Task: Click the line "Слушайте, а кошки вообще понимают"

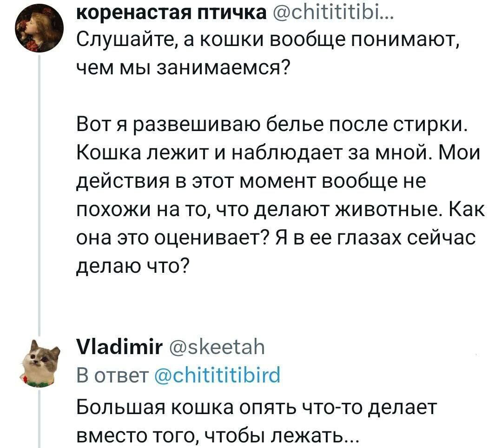Action: coord(268,44)
